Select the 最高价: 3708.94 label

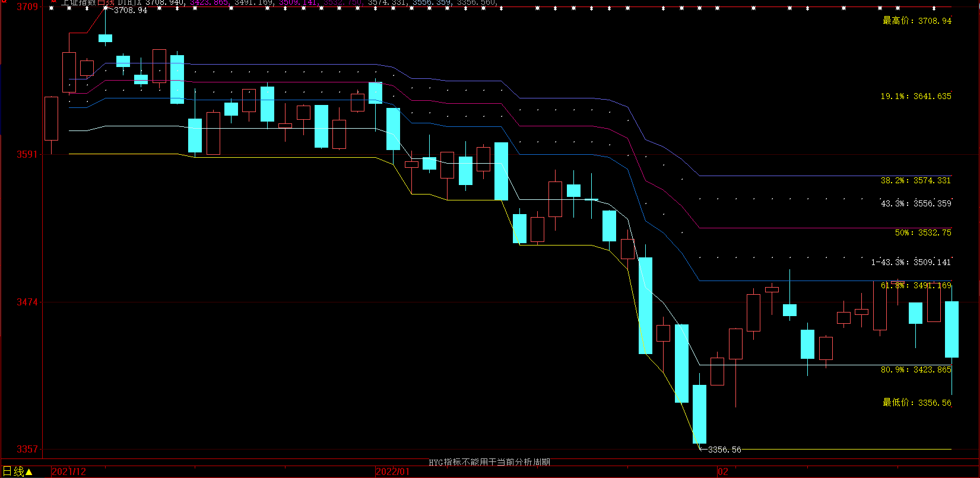tap(916, 21)
